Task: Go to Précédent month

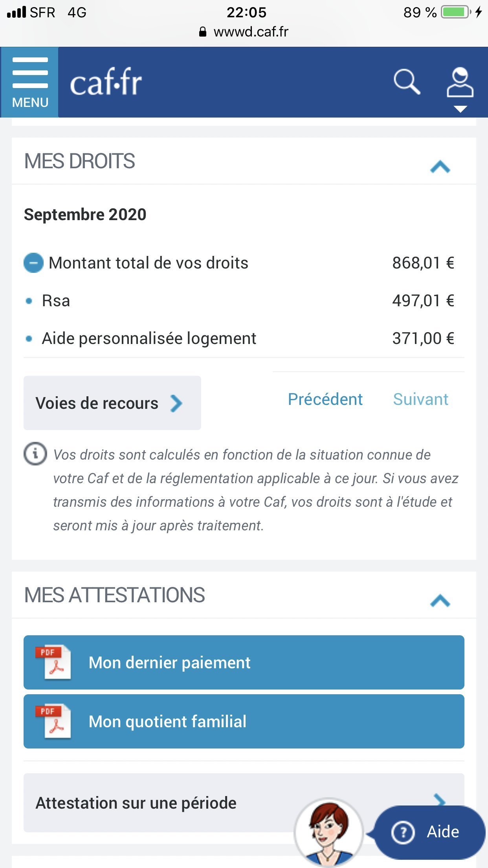Action: pos(325,399)
